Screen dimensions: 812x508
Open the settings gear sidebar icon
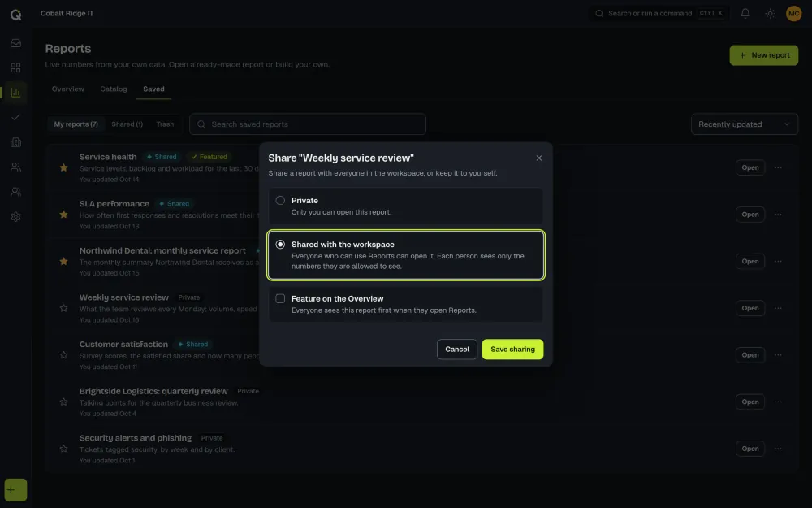click(x=15, y=217)
